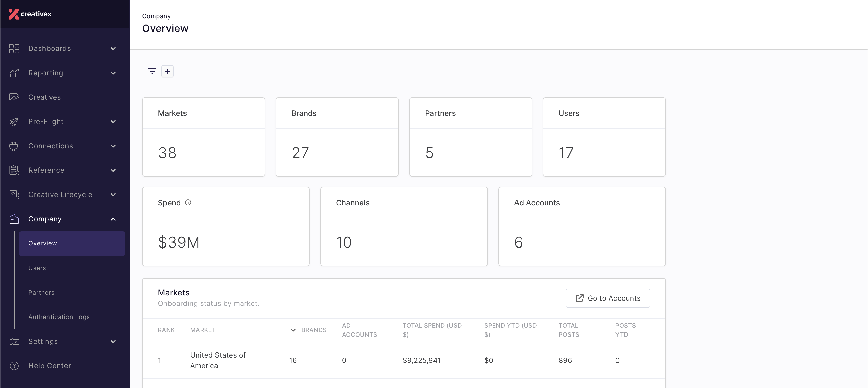Expand the Reference chevron

[113, 170]
